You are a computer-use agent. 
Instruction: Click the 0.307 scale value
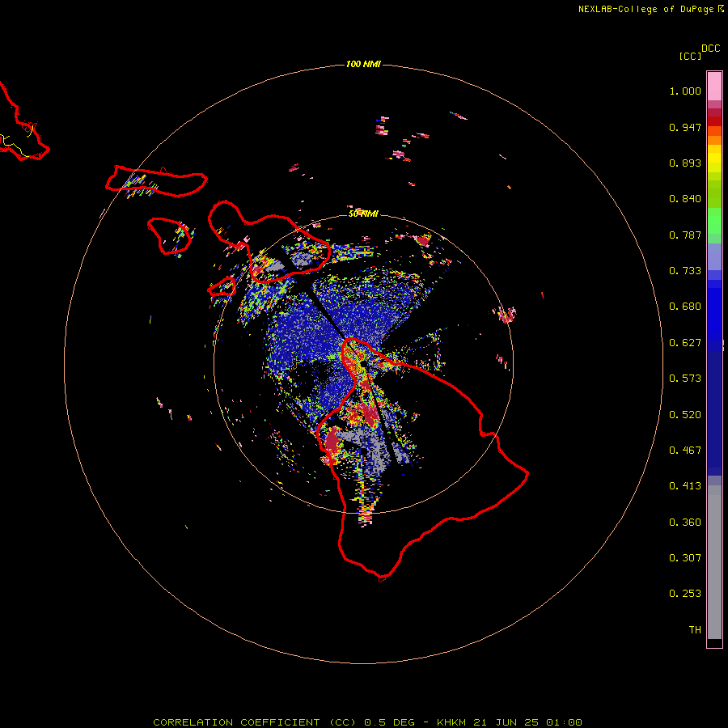(685, 558)
